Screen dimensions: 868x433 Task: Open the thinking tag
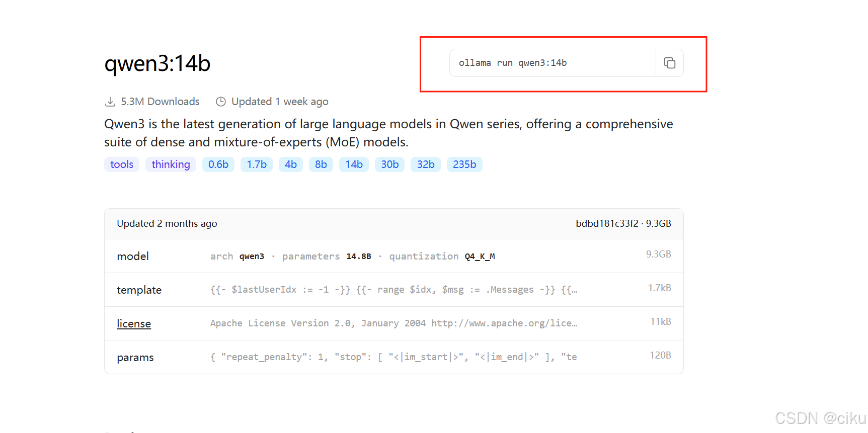(171, 164)
